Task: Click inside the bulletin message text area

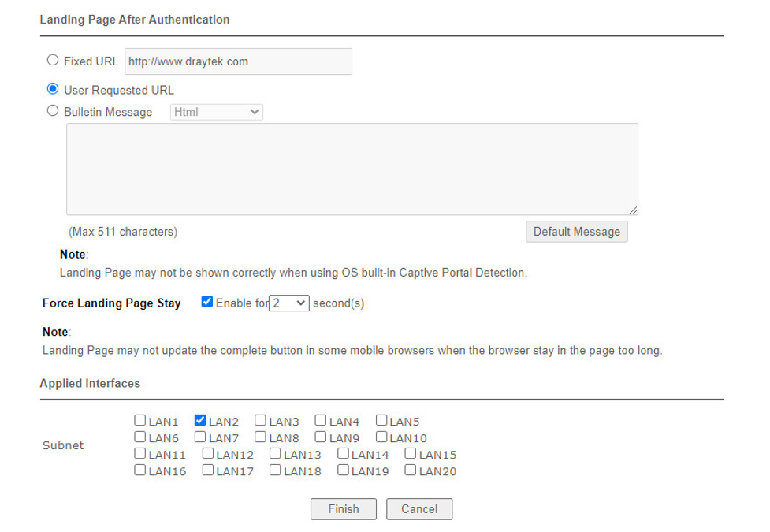Action: pyautogui.click(x=352, y=169)
